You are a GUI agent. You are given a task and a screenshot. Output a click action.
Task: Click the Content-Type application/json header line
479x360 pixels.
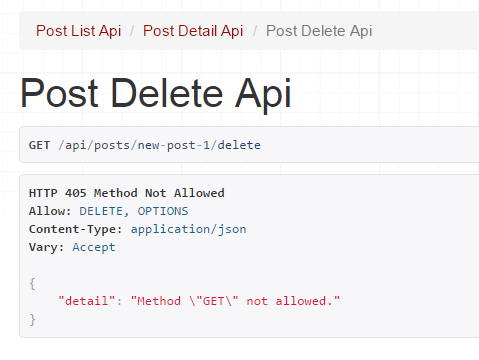(x=138, y=229)
